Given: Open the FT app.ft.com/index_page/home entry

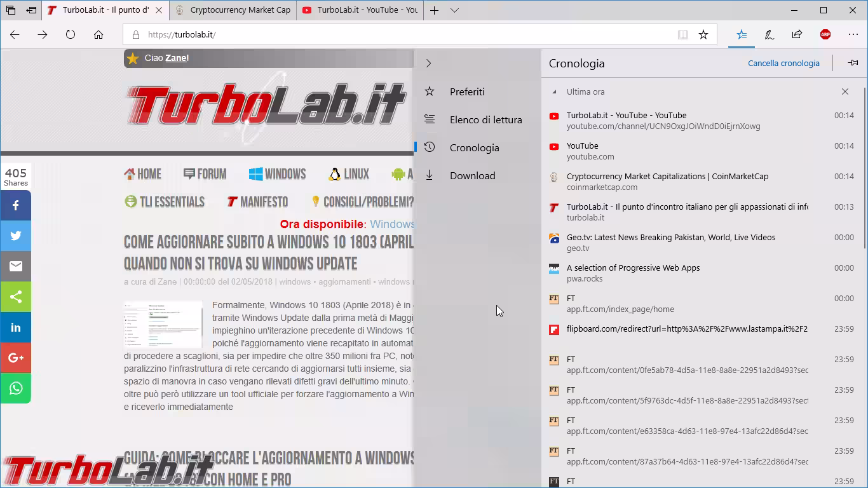Looking at the screenshot, I should 702,304.
